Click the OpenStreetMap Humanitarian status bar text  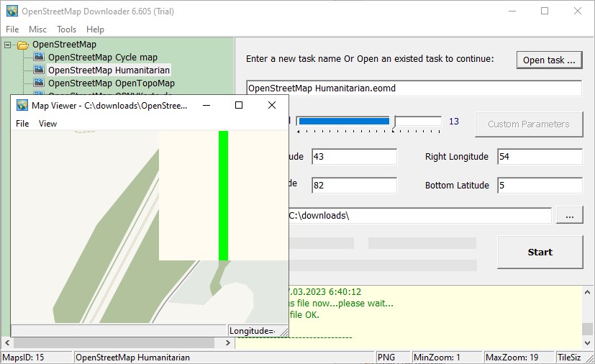tap(132, 358)
